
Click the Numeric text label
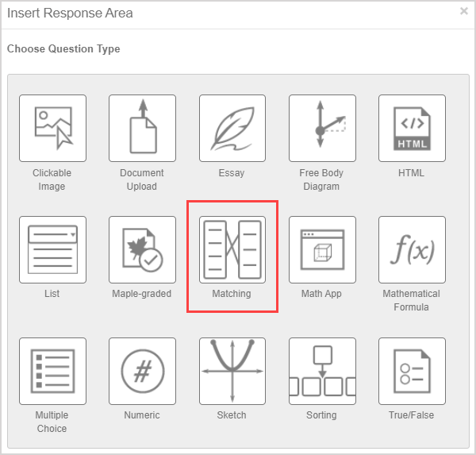pyautogui.click(x=142, y=415)
